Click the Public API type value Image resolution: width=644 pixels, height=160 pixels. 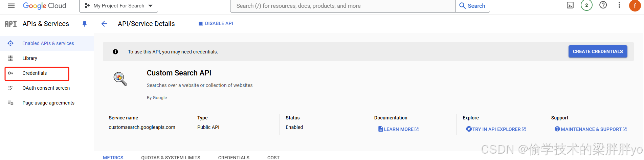[x=208, y=127]
